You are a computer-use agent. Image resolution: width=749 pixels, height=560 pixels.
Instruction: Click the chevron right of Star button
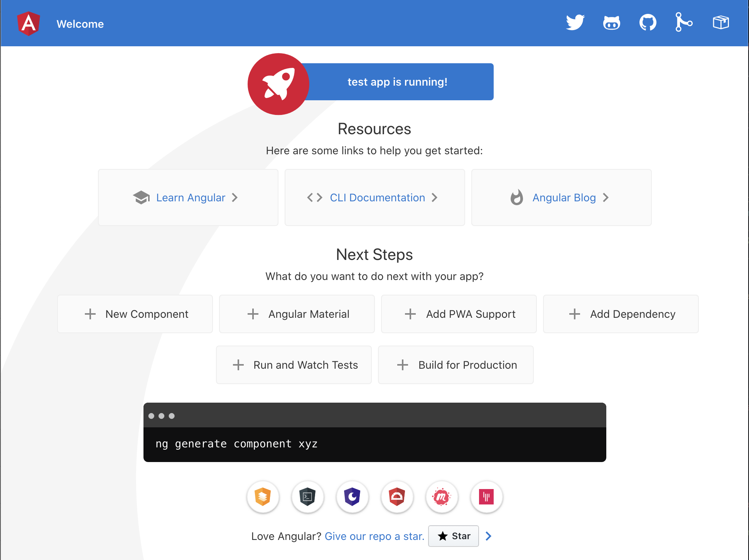tap(489, 536)
